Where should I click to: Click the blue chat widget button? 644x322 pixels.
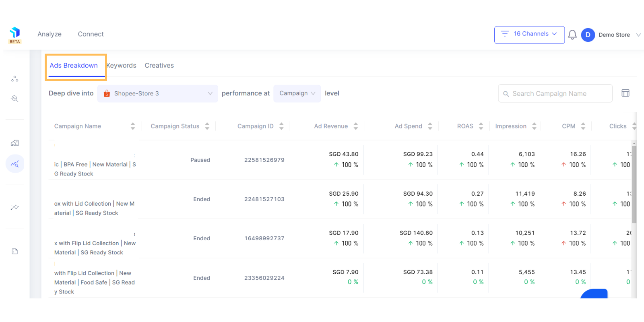[594, 293]
